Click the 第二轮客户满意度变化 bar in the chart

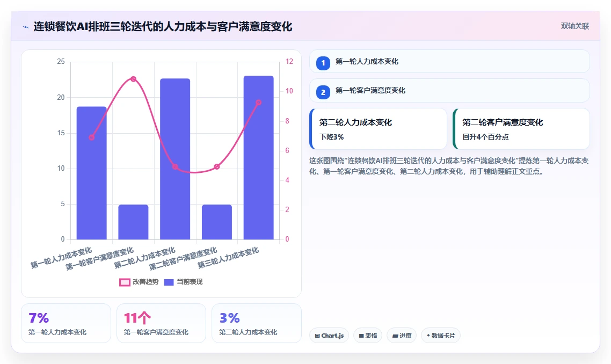pos(217,222)
